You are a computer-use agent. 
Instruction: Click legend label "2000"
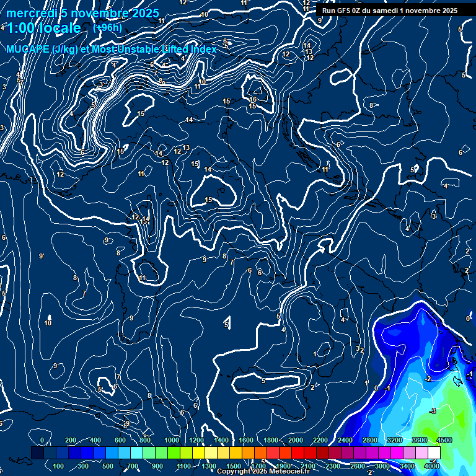click(296, 440)
